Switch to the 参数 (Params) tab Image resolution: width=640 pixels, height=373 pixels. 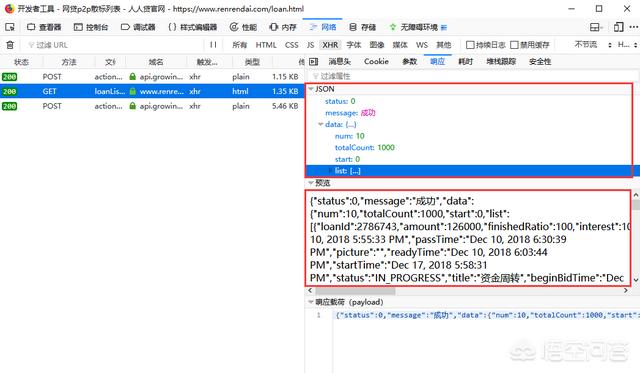point(409,62)
